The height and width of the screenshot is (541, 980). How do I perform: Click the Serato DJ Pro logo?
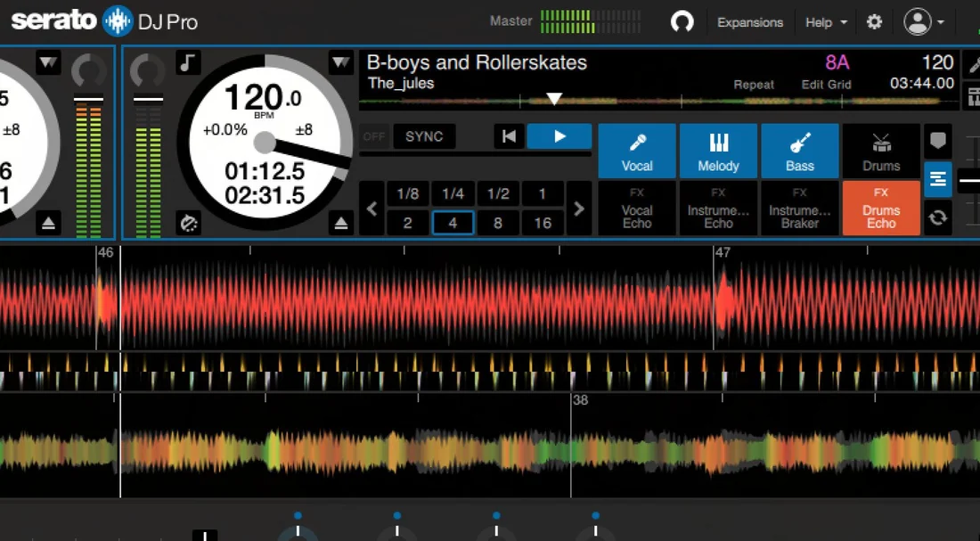[104, 21]
